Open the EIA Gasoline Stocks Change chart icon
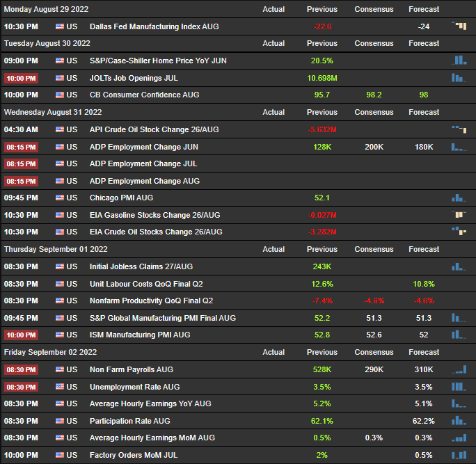This screenshot has width=476, height=464. pos(459,214)
